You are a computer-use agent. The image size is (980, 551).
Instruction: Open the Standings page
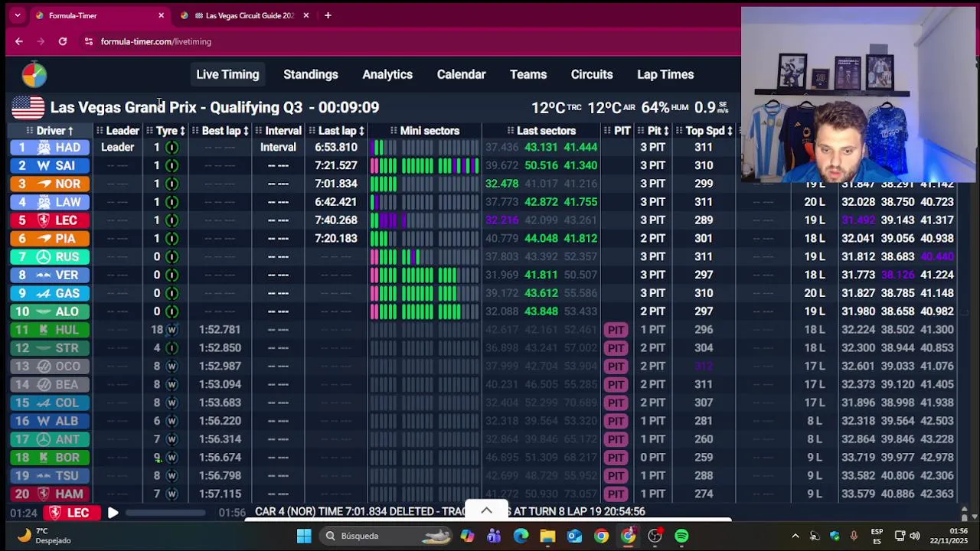(311, 74)
